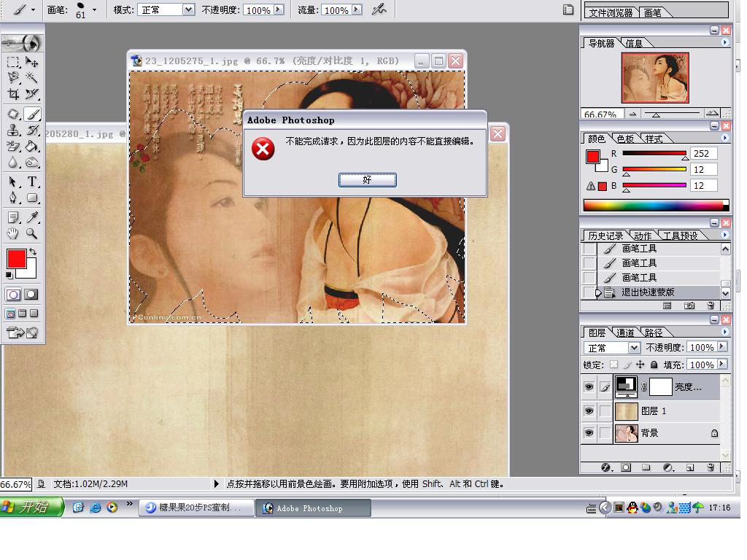Switch to the 通道 tab
The image size is (747, 560).
(x=625, y=332)
